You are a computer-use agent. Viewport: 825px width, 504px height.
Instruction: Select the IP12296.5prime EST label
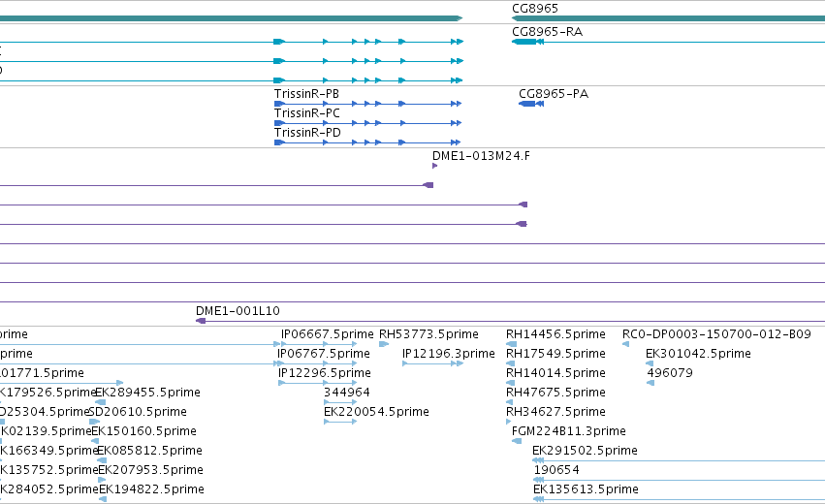click(x=325, y=373)
